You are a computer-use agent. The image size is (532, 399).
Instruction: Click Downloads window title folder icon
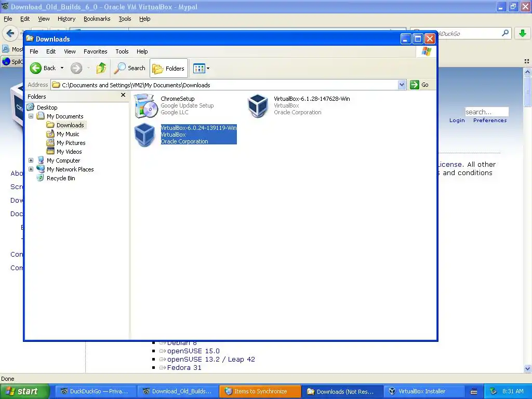(30, 38)
